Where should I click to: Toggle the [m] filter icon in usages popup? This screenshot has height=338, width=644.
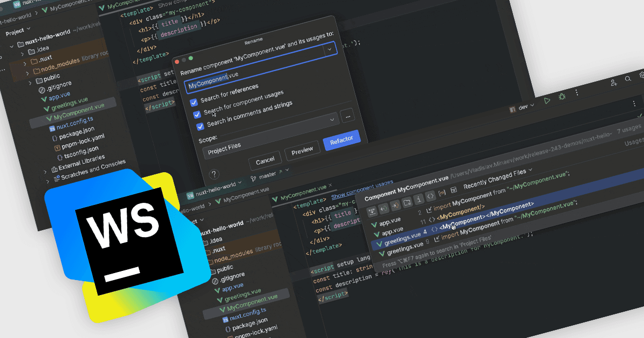(x=442, y=193)
